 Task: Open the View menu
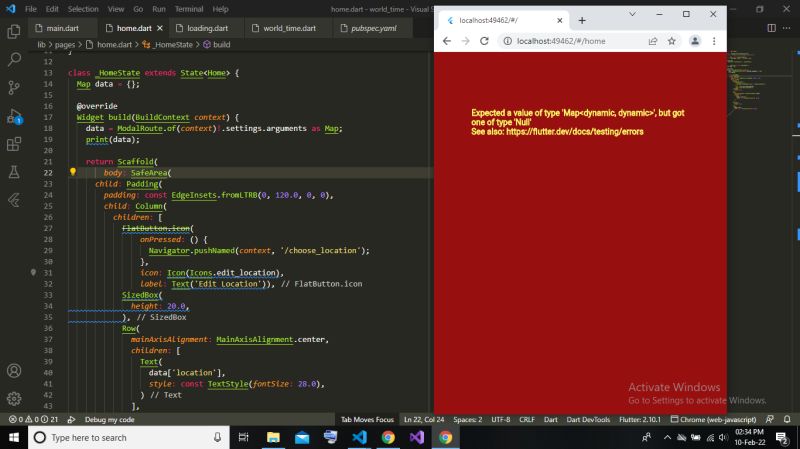click(116, 9)
